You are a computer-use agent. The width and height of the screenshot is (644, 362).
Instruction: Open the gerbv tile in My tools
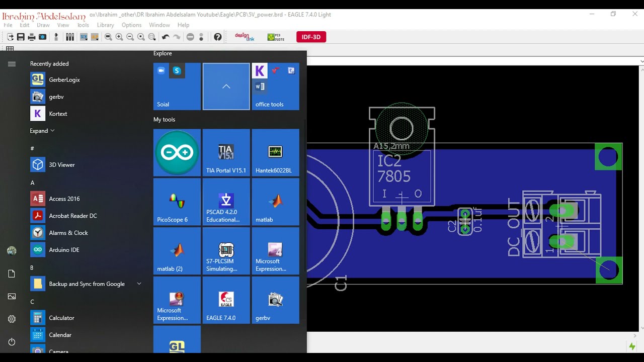(276, 300)
